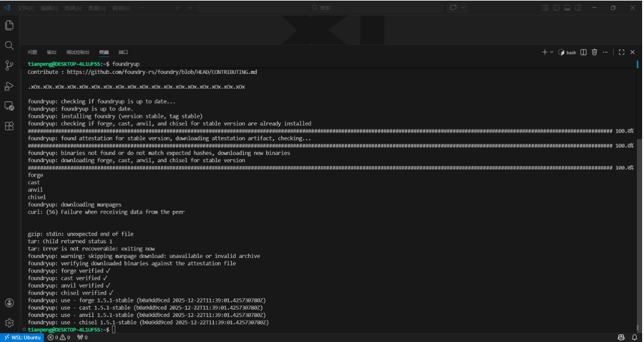This screenshot has width=644, height=342.
Task: Maximize the panel size
Action: (x=621, y=52)
